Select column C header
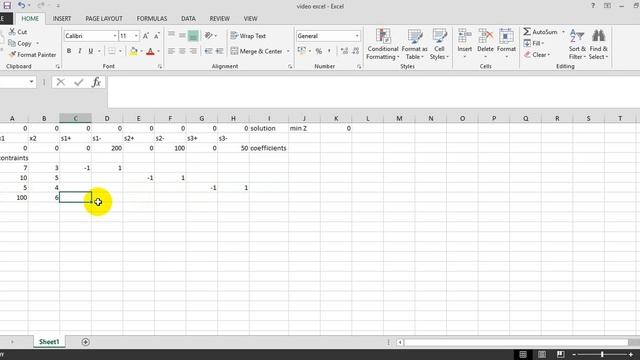Image resolution: width=640 pixels, height=360 pixels. [76, 118]
